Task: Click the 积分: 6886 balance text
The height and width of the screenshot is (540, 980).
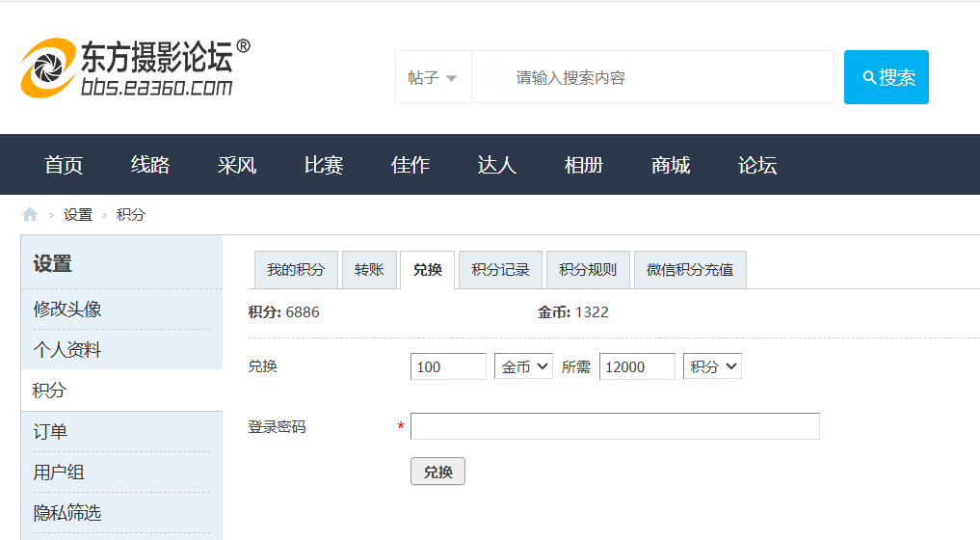Action: 283,312
